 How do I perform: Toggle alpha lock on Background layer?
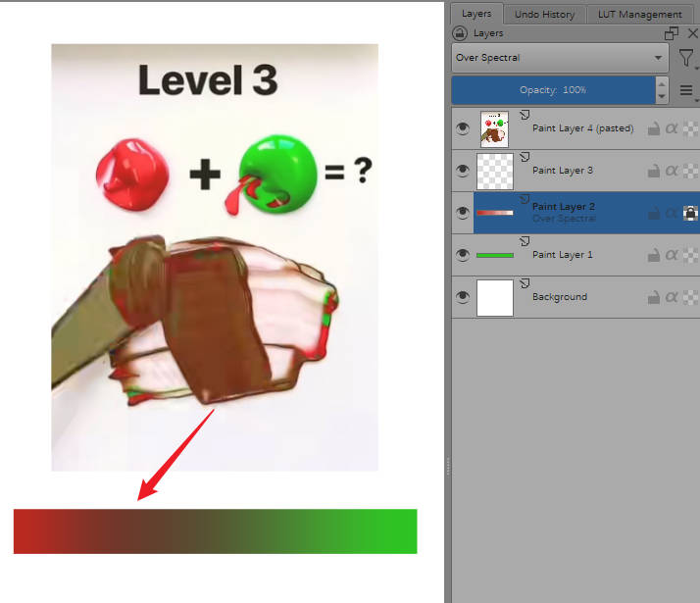click(x=690, y=297)
